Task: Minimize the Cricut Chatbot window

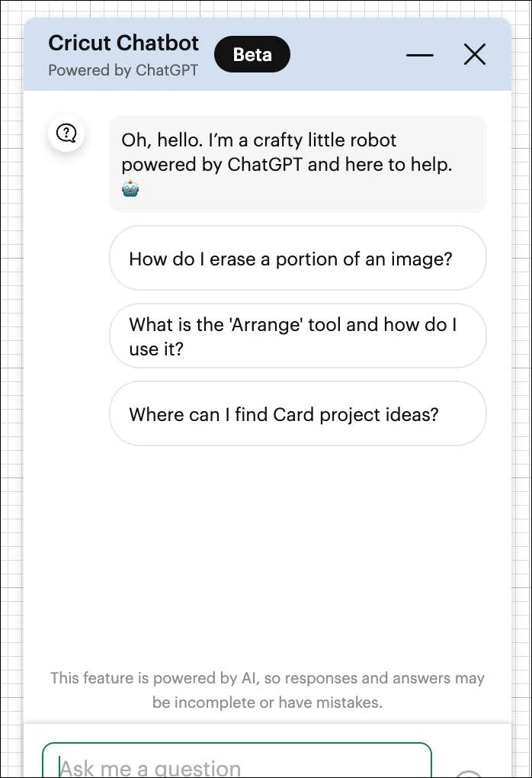Action: point(420,54)
